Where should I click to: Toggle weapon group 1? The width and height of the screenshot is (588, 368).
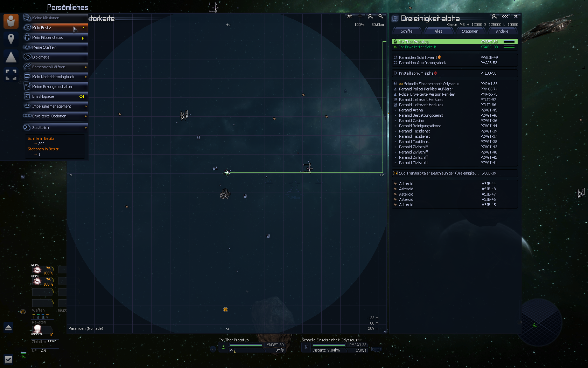(x=34, y=317)
